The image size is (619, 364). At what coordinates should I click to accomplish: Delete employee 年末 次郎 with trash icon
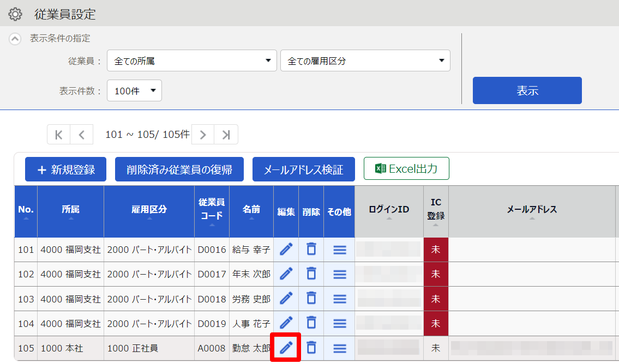pyautogui.click(x=311, y=274)
